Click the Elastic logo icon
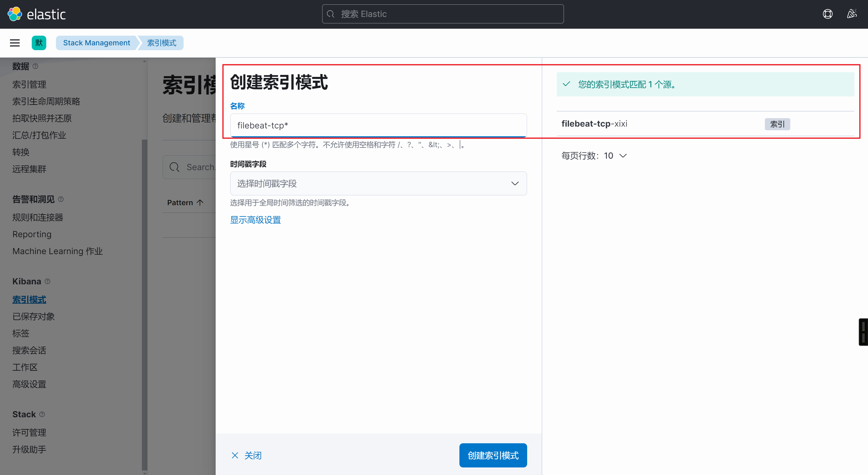Screen dimensions: 868x475 (x=15, y=14)
